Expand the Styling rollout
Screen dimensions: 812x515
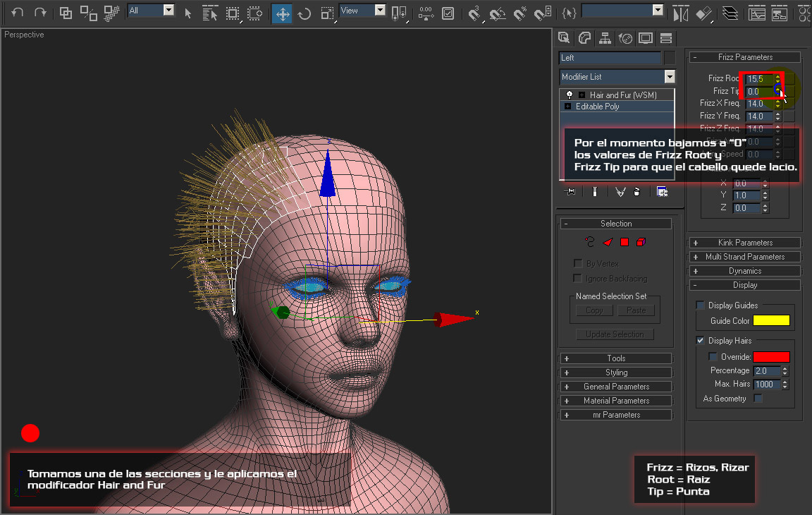[x=616, y=372]
